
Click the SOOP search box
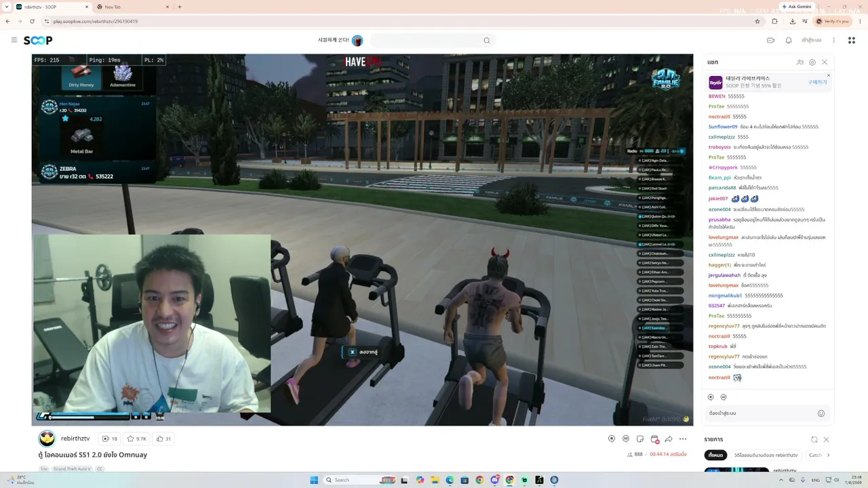click(431, 41)
